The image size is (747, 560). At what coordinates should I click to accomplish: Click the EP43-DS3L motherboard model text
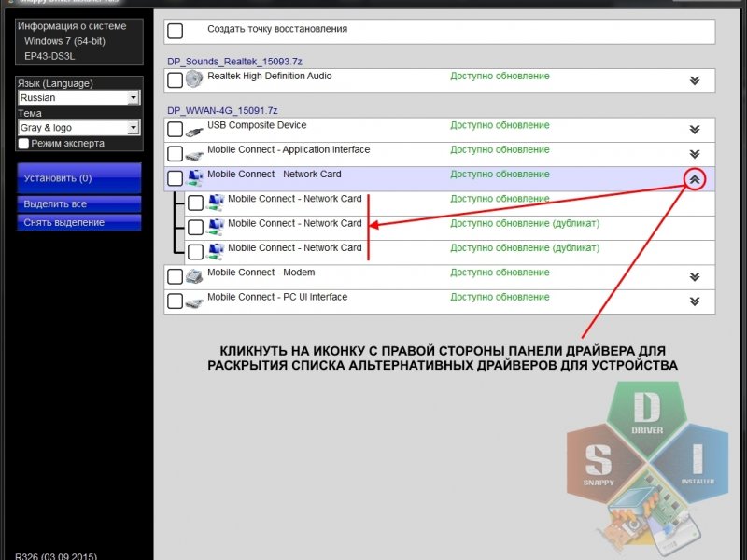pos(49,56)
